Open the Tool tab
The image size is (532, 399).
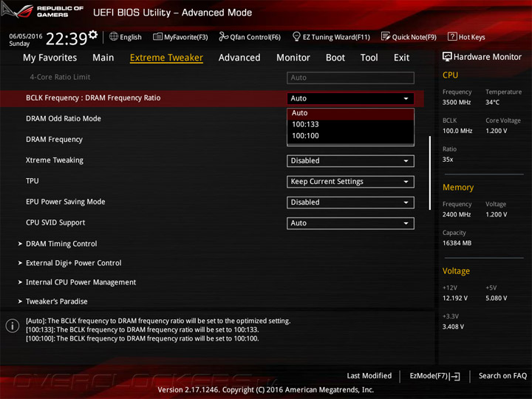(x=369, y=58)
